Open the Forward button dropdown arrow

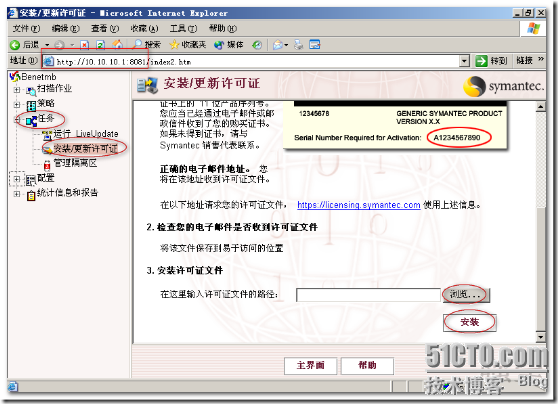coord(72,45)
